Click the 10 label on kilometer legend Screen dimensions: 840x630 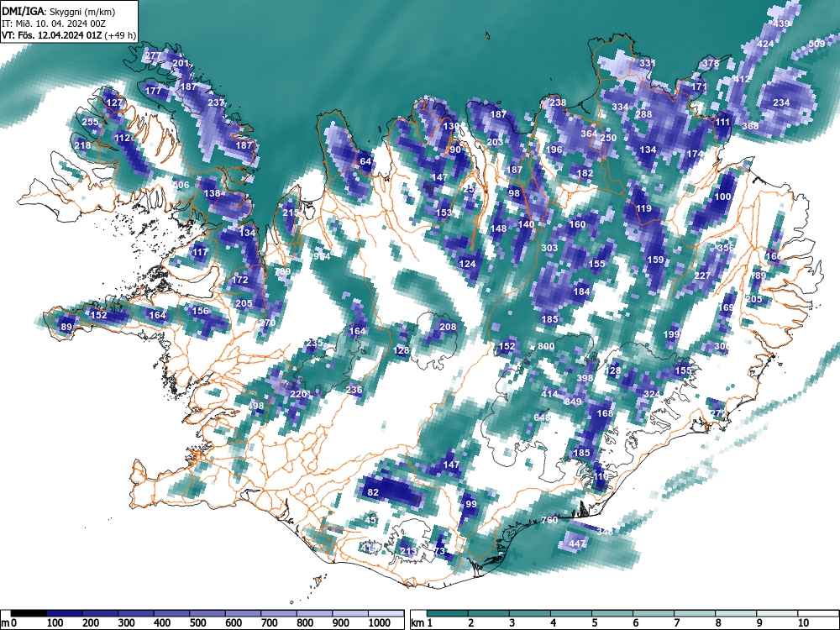pyautogui.click(x=802, y=623)
